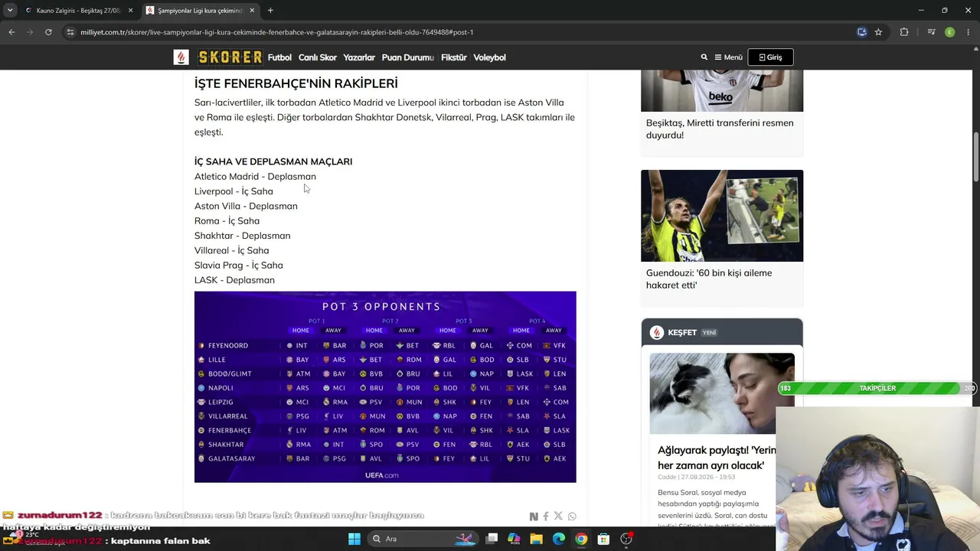The width and height of the screenshot is (980, 551).
Task: Close the Kauno Zalgiris - Beşiktaş tab
Action: pyautogui.click(x=130, y=11)
